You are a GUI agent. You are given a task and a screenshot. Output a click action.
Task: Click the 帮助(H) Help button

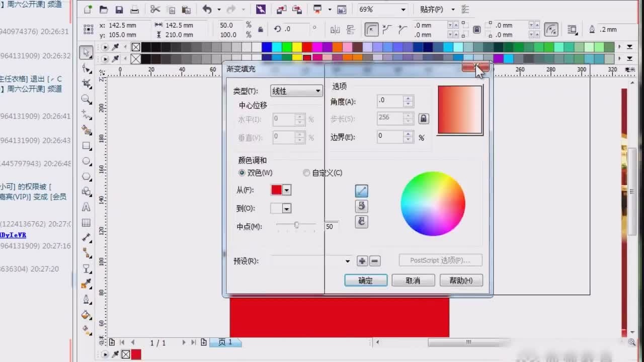[x=461, y=281]
